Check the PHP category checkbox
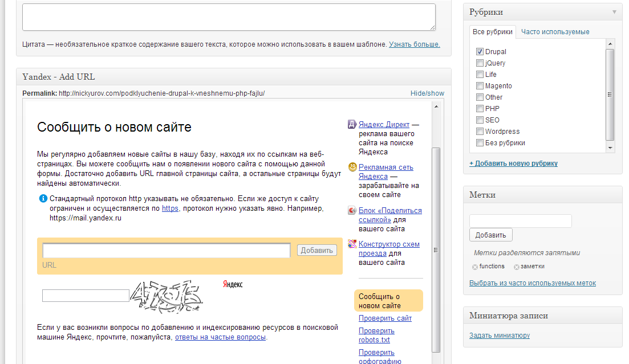629x364 pixels. (480, 109)
